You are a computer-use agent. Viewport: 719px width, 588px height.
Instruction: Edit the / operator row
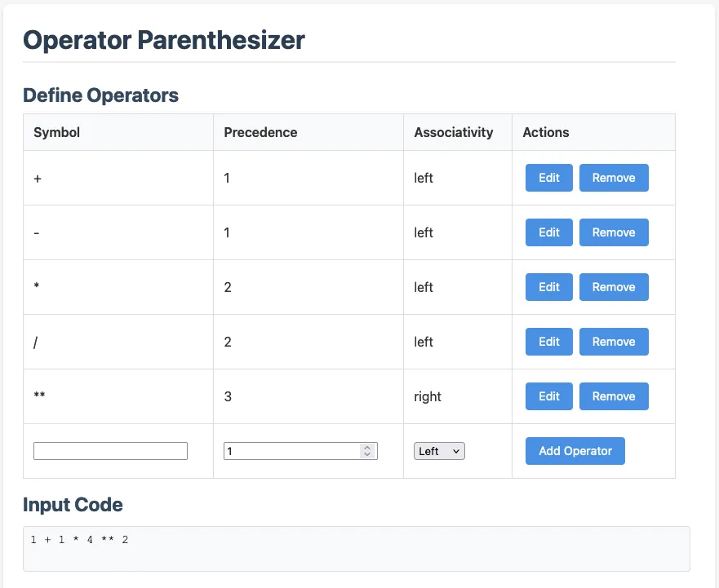[x=549, y=342]
